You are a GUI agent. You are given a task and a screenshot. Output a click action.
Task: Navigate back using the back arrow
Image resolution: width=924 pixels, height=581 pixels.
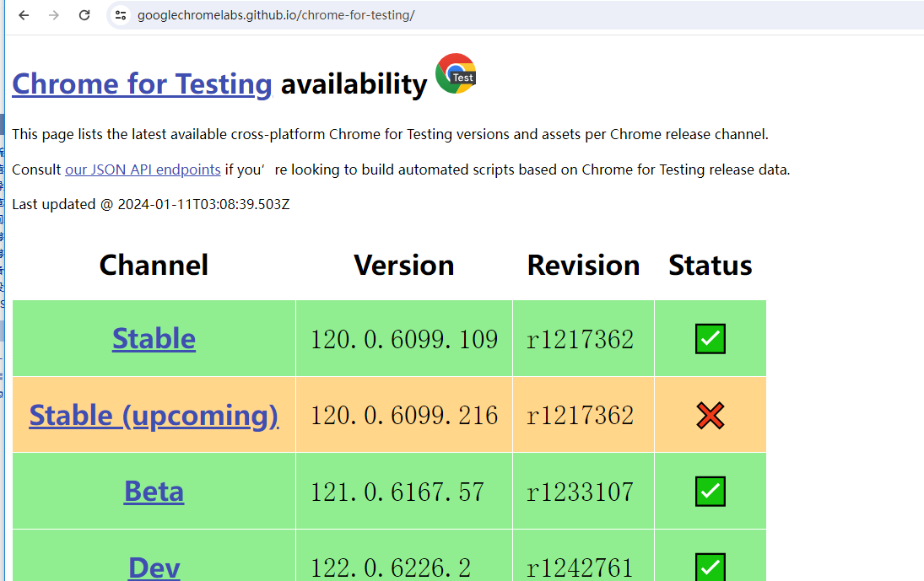[23, 14]
